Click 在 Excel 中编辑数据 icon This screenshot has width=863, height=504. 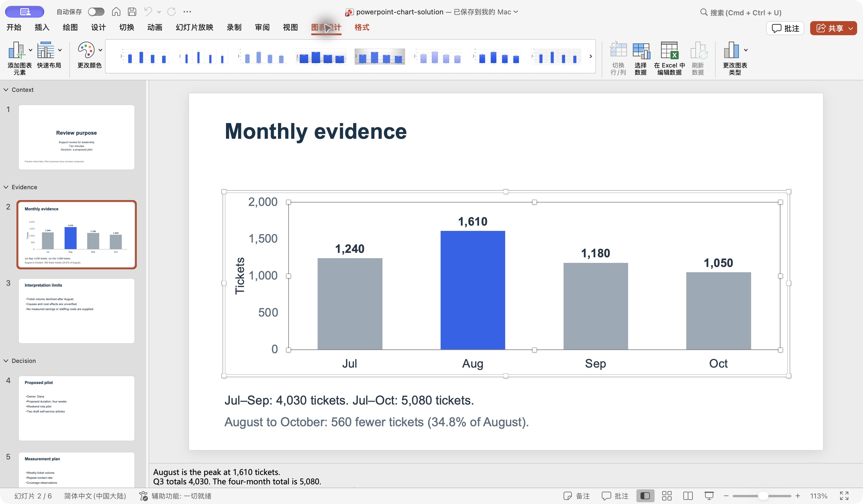pyautogui.click(x=670, y=51)
